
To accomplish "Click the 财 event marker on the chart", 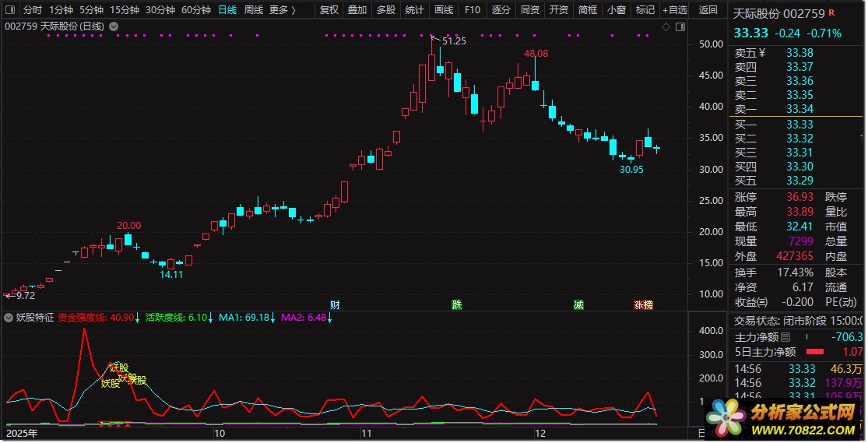I will tap(335, 304).
